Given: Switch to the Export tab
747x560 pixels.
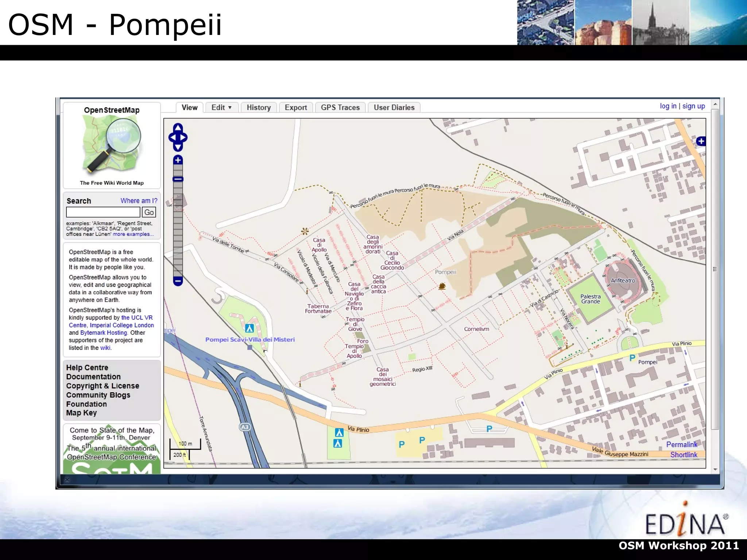Looking at the screenshot, I should [296, 108].
